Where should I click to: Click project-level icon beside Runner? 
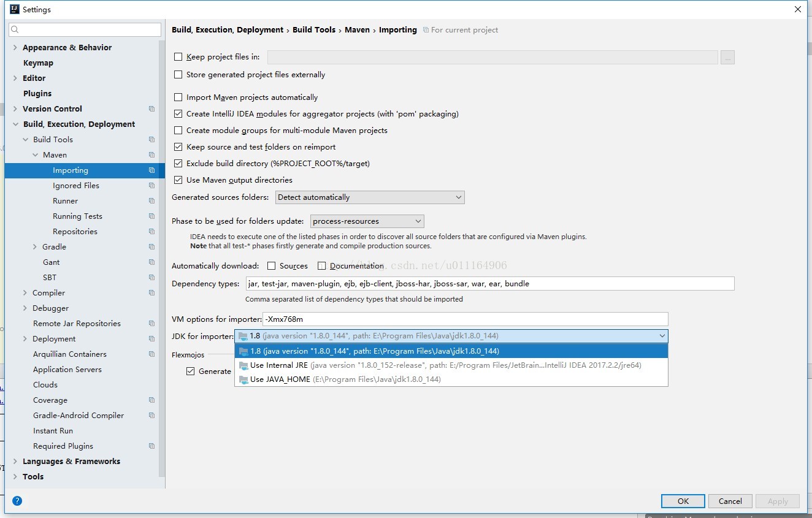tap(151, 201)
